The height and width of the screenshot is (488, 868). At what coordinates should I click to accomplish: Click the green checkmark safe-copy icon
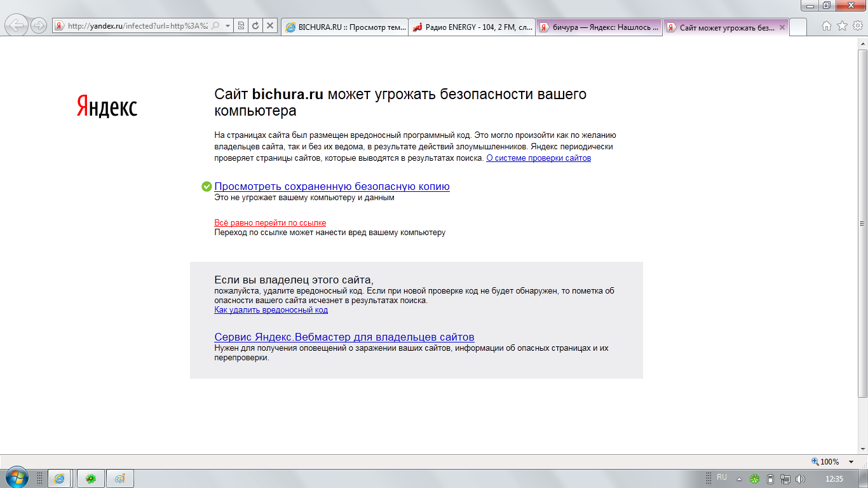tap(207, 186)
